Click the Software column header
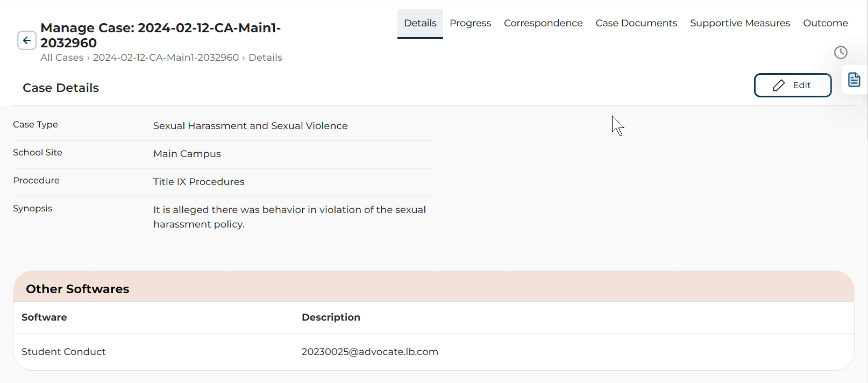Image resolution: width=868 pixels, height=383 pixels. 44,317
